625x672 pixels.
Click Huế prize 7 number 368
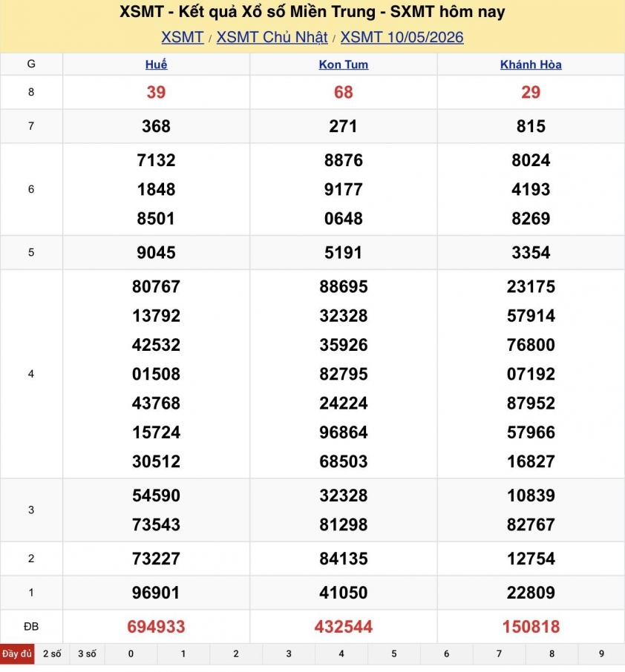(156, 126)
